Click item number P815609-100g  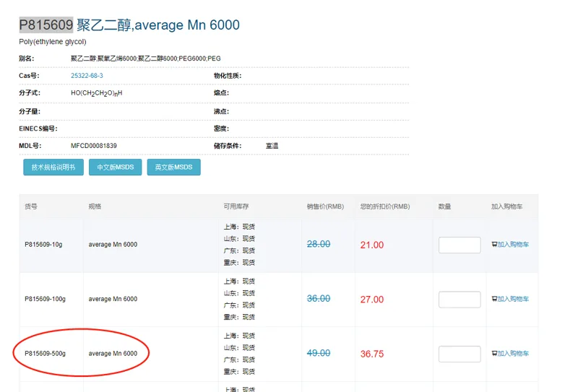(45, 299)
